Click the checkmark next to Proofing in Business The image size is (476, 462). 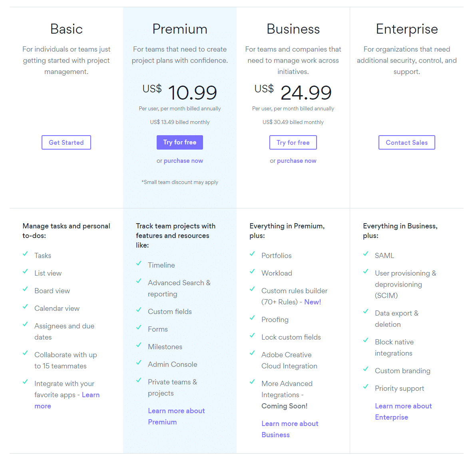pos(252,318)
